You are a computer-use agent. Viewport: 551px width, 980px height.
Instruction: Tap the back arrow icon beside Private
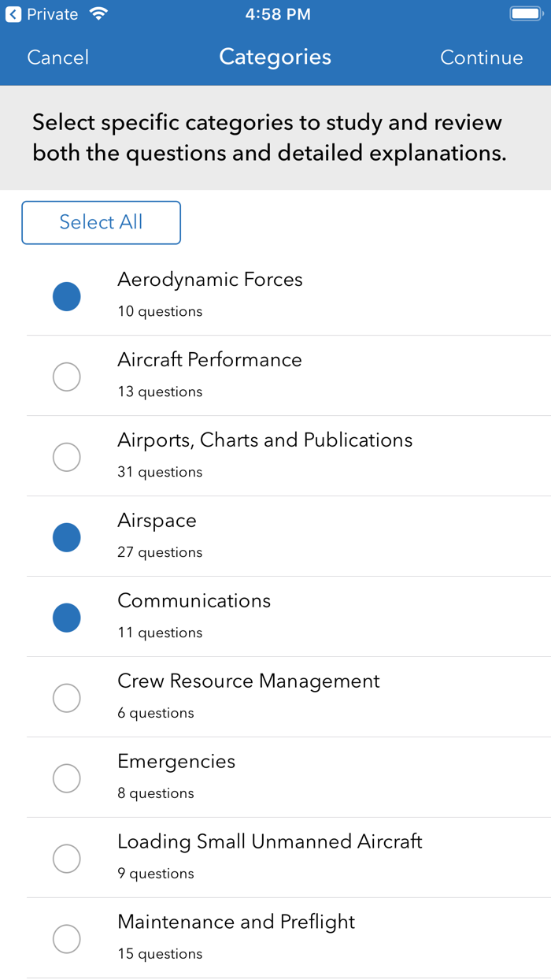click(x=13, y=14)
